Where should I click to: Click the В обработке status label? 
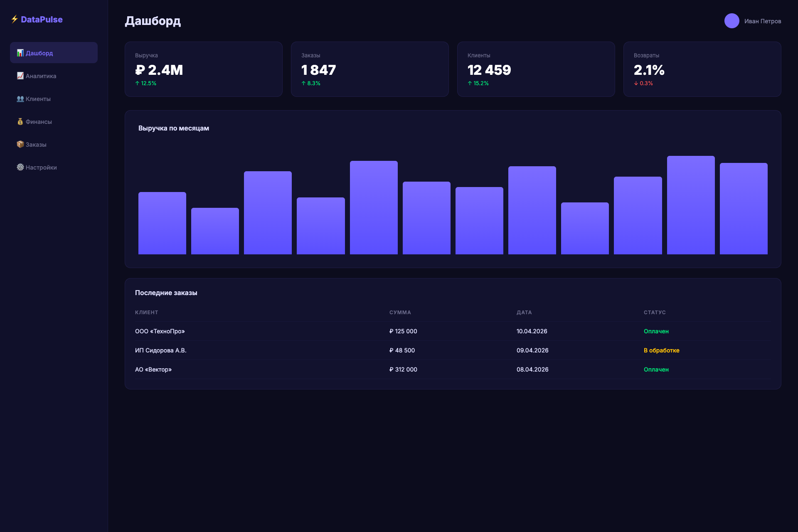(x=661, y=350)
